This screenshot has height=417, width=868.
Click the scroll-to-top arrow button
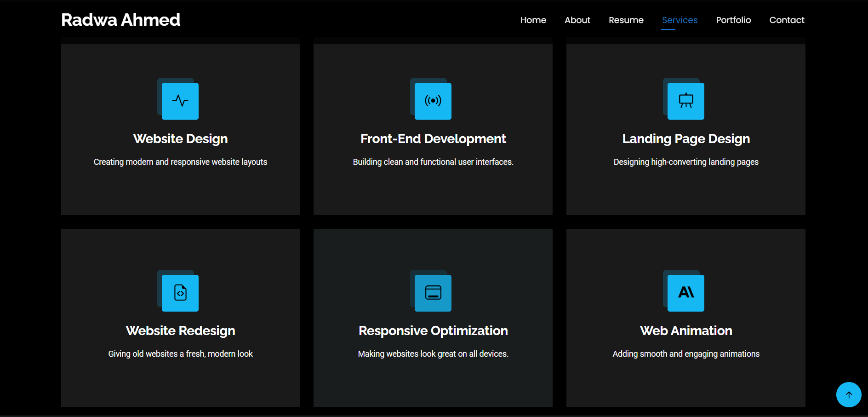coord(848,394)
